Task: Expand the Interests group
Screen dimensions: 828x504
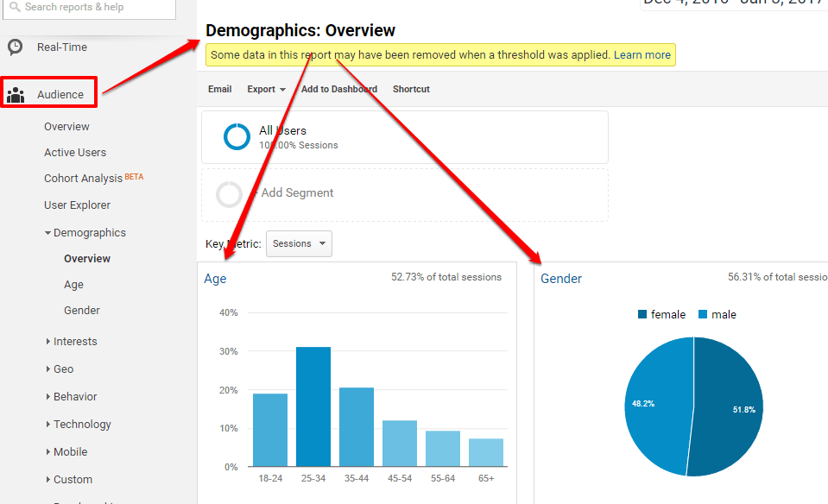Action: (x=72, y=342)
